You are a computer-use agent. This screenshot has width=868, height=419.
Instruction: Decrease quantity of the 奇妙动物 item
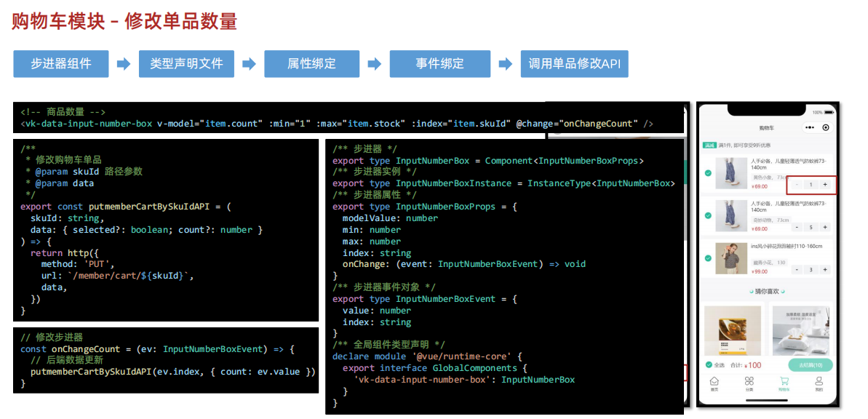pos(797,227)
